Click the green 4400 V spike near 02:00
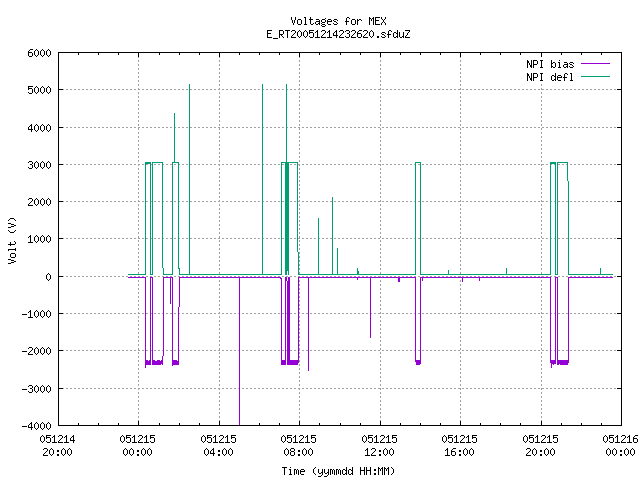 (175, 138)
